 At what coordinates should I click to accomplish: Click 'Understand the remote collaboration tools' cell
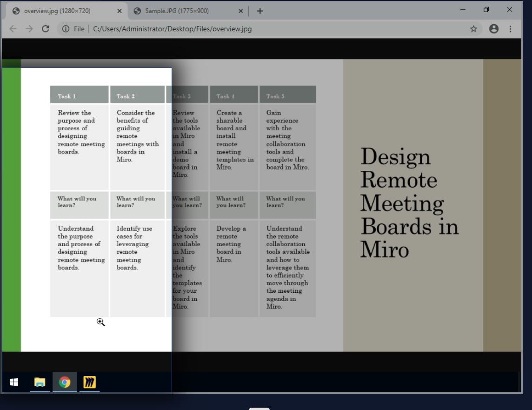click(x=288, y=269)
